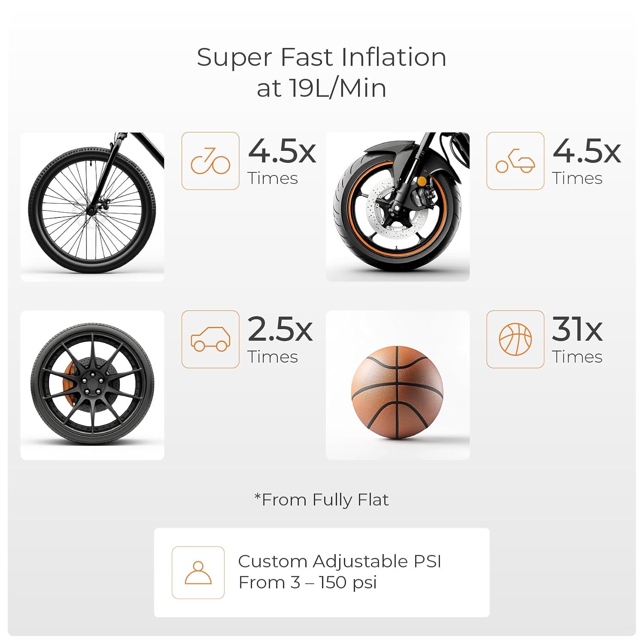Click the person icon in PSI card

tap(198, 573)
